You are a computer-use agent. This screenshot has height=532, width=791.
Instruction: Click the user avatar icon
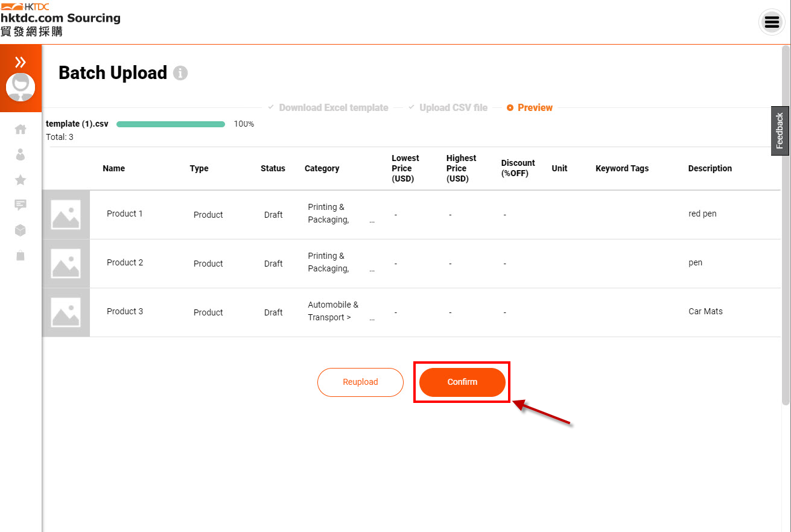[x=21, y=87]
